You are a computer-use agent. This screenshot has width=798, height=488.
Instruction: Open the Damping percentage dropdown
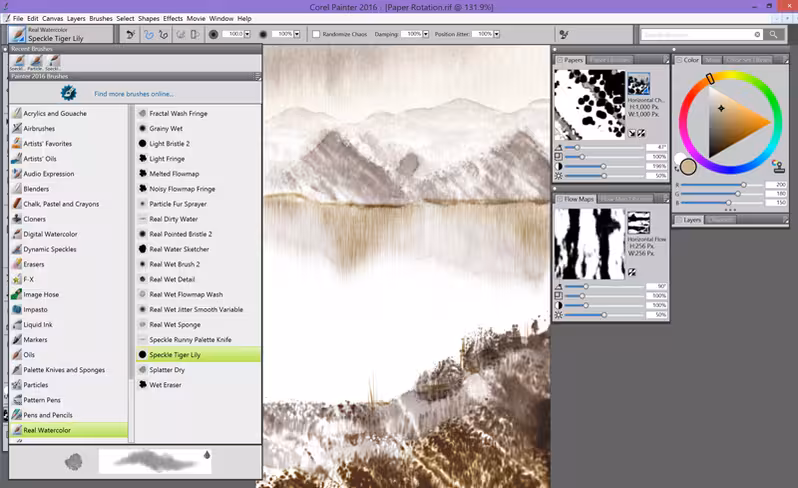pos(425,34)
